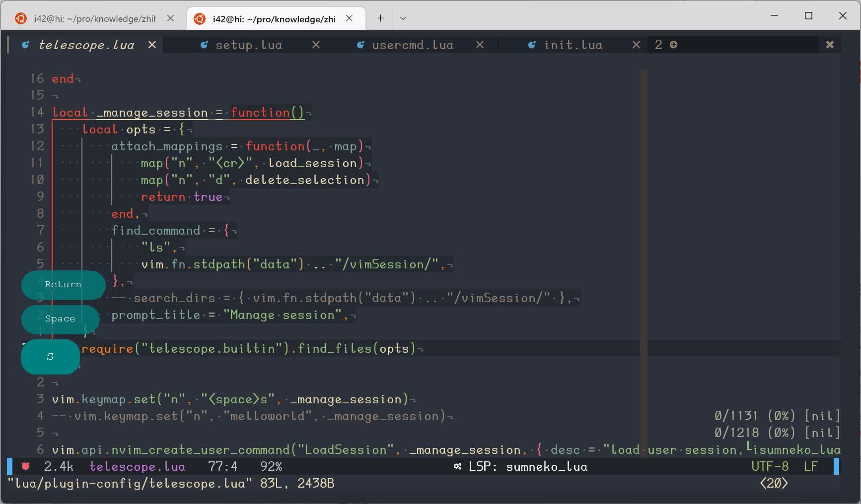Viewport: 861px width, 504px height.
Task: Click the Lua icon on the usercmd.lua tab
Action: pos(360,45)
